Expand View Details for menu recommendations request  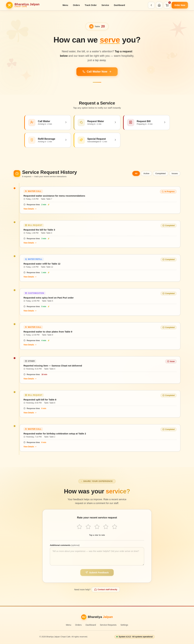(x=30, y=209)
